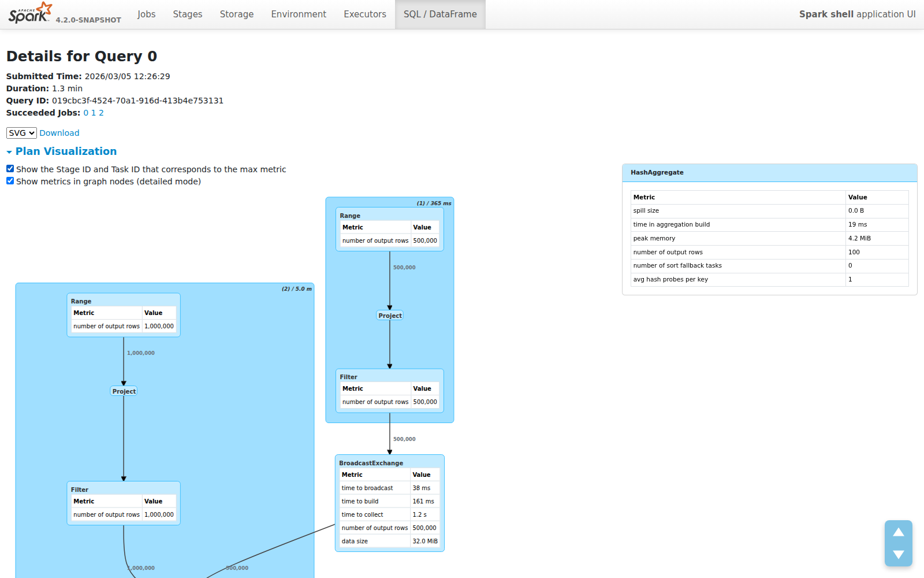
Task: Click the "161 ms" time to build value
Action: [423, 501]
